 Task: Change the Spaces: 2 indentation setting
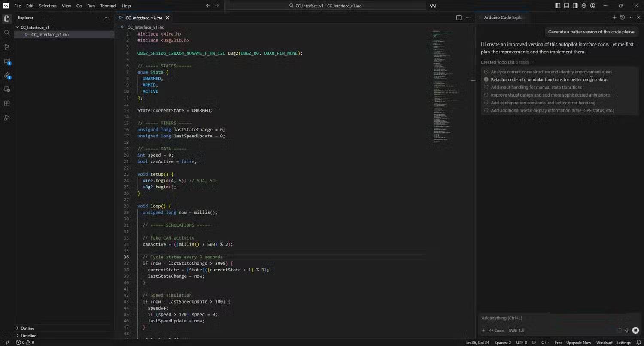(x=503, y=343)
